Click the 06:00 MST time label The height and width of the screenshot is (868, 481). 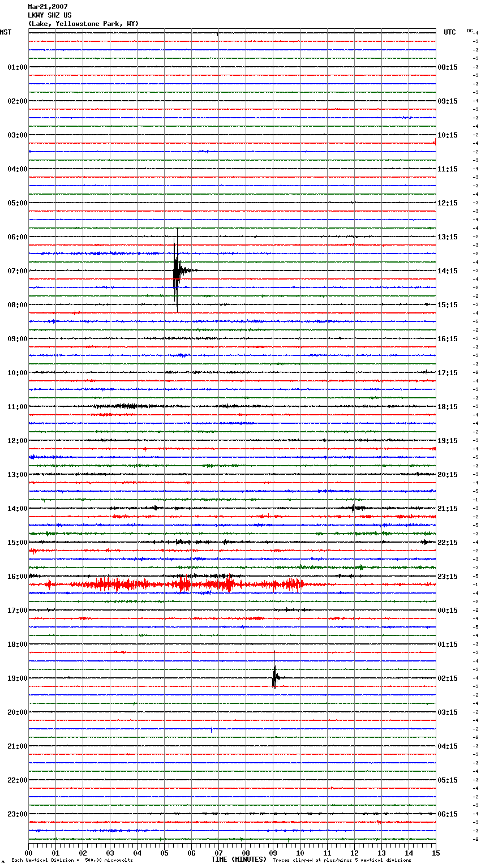click(18, 237)
